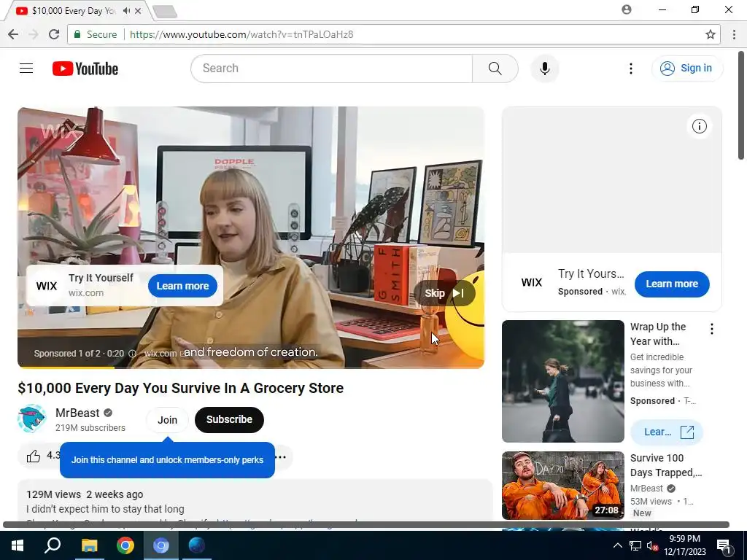Click the ad progress bar
The width and height of the screenshot is (747, 560).
[x=251, y=367]
